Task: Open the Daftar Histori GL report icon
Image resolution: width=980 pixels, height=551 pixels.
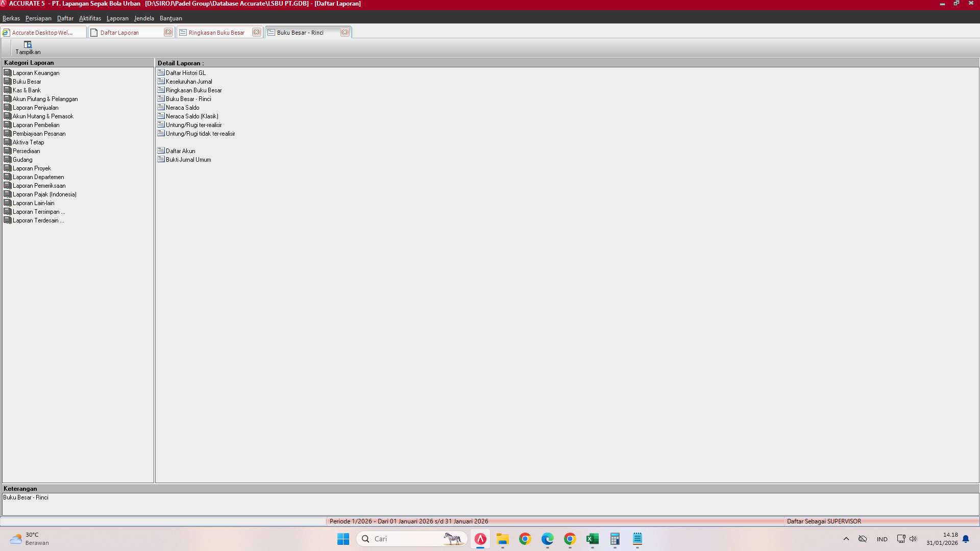Action: pyautogui.click(x=161, y=72)
